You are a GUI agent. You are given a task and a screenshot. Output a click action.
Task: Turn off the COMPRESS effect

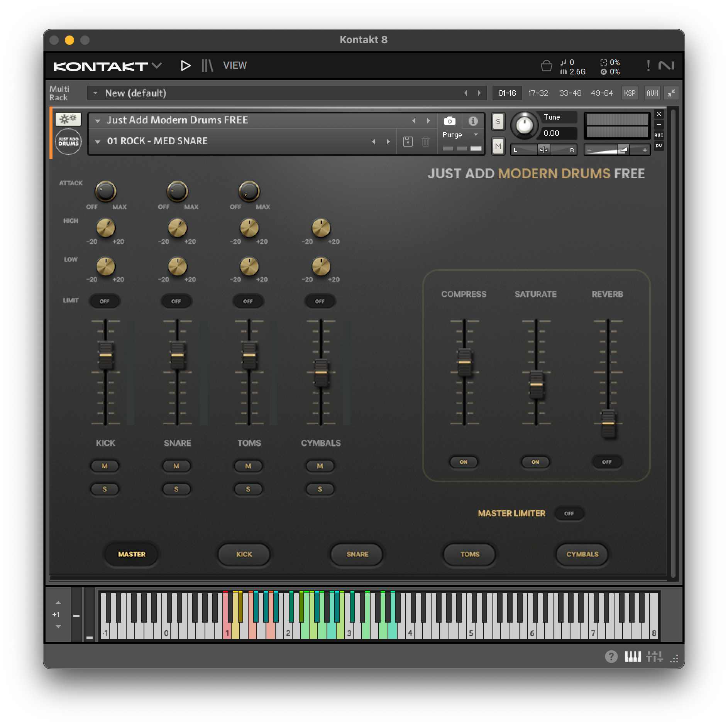(x=463, y=462)
